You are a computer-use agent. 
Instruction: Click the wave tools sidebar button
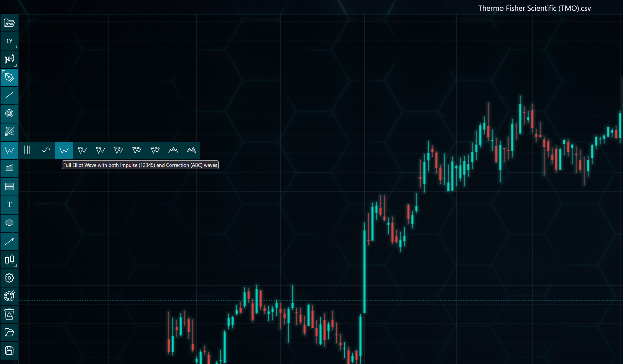[9, 150]
